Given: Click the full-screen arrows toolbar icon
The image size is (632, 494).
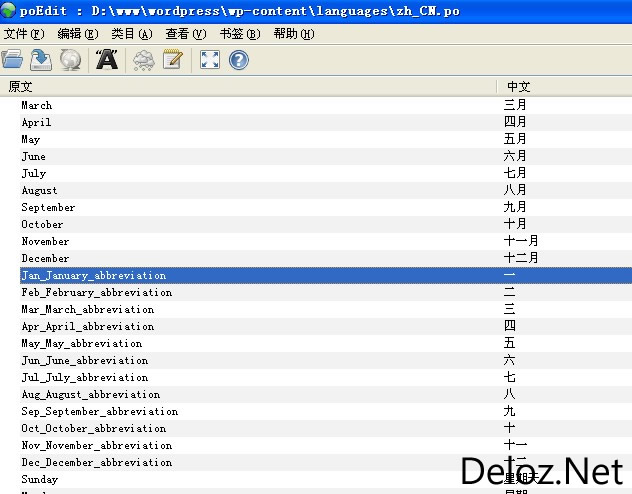Looking at the screenshot, I should click(210, 60).
